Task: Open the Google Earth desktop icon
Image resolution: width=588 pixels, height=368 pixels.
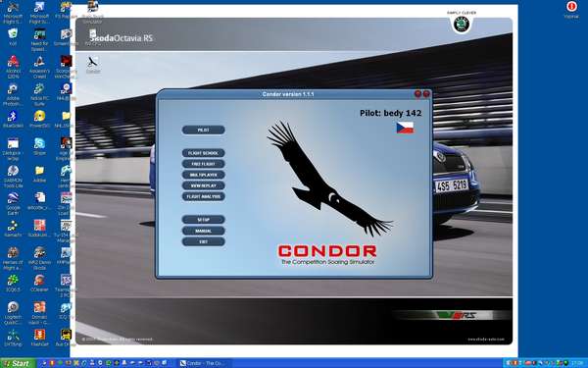Action: pyautogui.click(x=13, y=203)
